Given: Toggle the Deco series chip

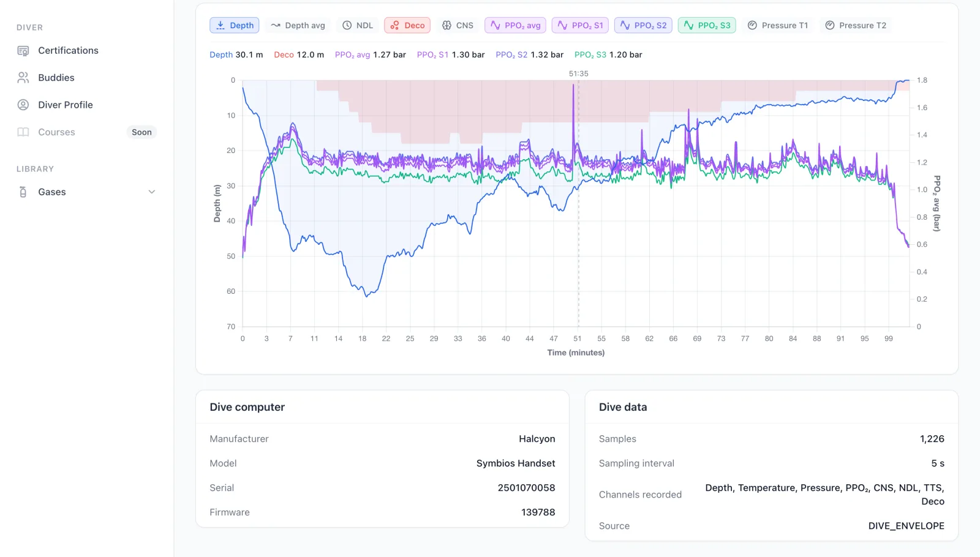Looking at the screenshot, I should click(407, 25).
